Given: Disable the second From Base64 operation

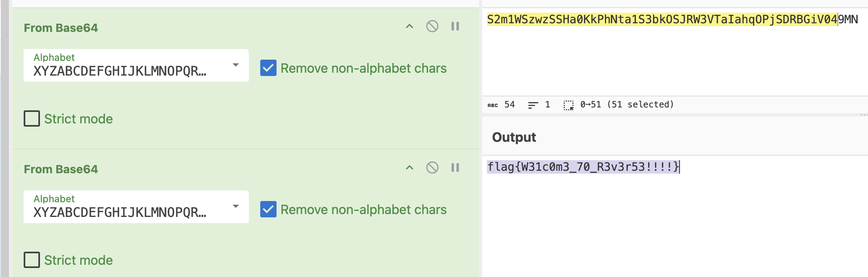Looking at the screenshot, I should 432,168.
